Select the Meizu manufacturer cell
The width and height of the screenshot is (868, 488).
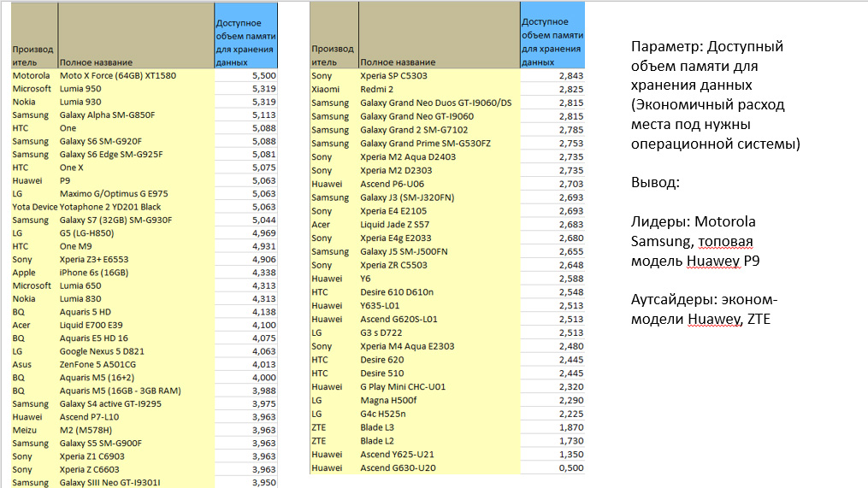[x=34, y=431]
